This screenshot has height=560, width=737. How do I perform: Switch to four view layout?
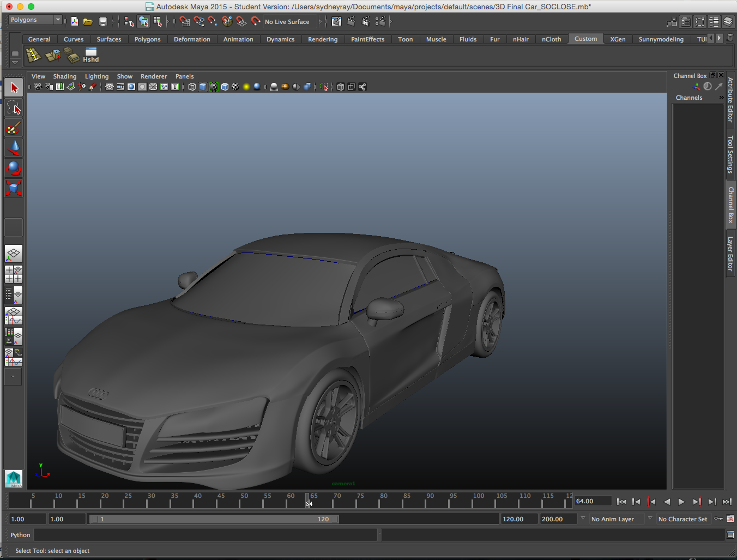click(x=14, y=274)
